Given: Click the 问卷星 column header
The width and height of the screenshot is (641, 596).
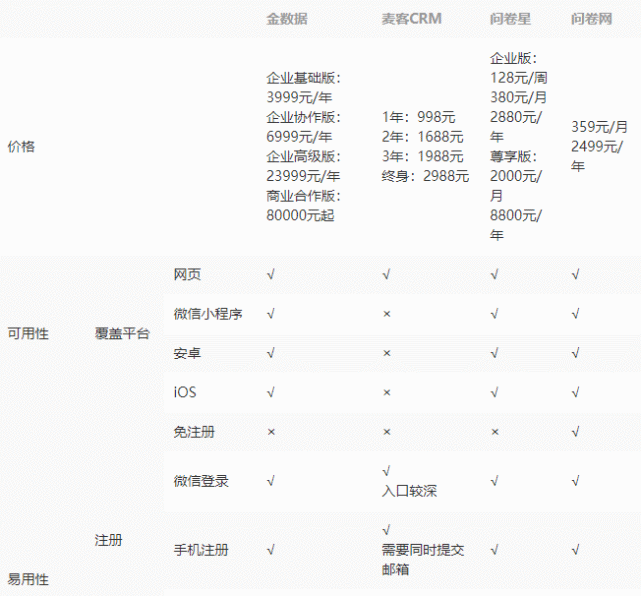Looking at the screenshot, I should 510,19.
